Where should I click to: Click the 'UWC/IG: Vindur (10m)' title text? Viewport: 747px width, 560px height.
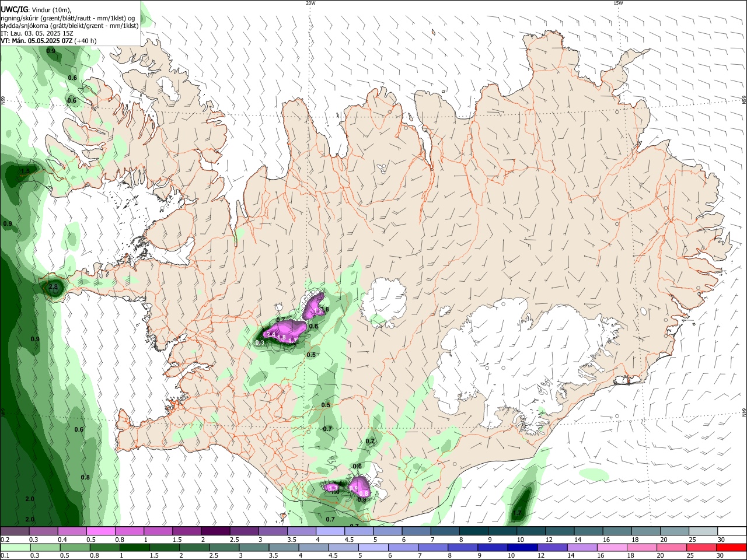click(36, 9)
